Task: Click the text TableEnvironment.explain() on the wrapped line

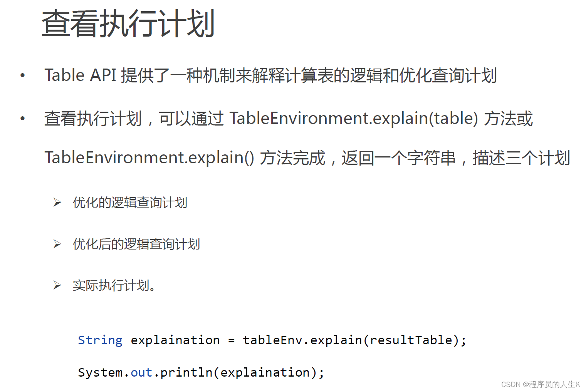Action: click(x=149, y=157)
